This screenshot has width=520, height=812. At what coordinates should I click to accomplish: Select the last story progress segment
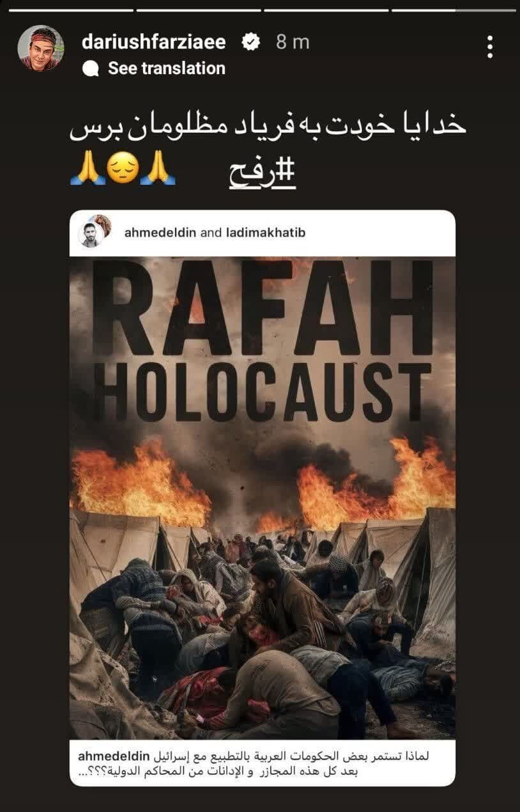point(454,10)
